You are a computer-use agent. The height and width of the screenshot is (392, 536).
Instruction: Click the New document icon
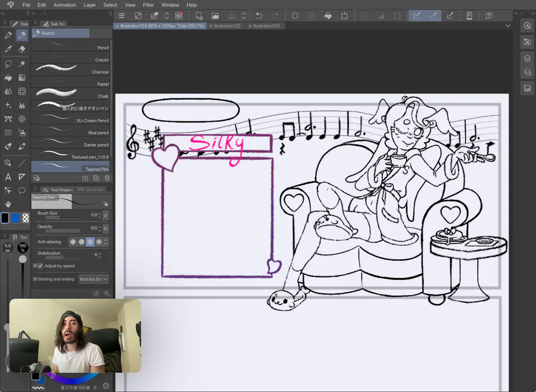click(199, 15)
